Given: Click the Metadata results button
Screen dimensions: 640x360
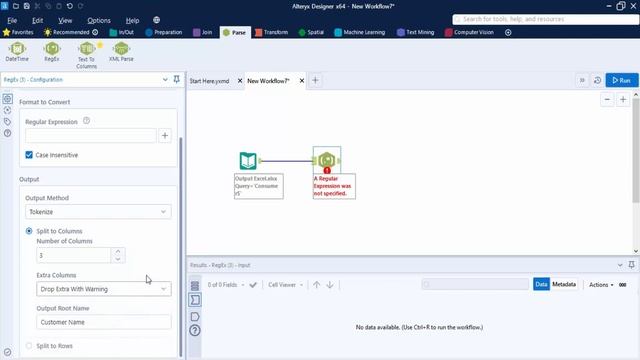Looking at the screenshot, I should (564, 284).
